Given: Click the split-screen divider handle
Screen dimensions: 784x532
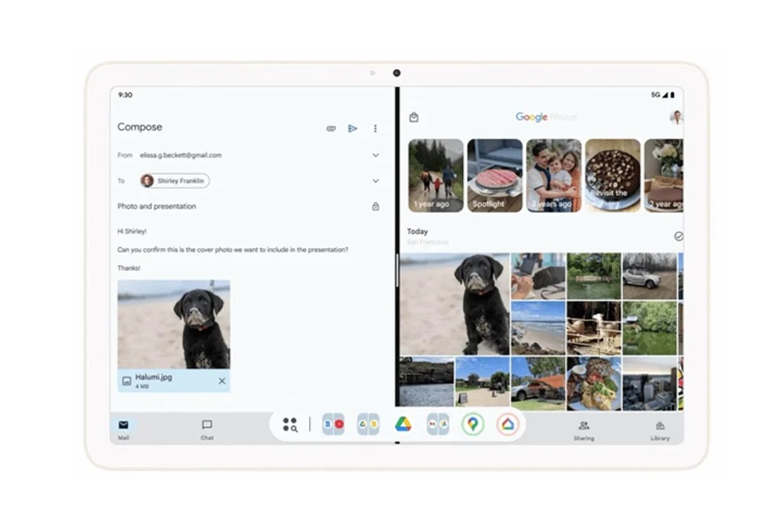Looking at the screenshot, I should [x=397, y=271].
